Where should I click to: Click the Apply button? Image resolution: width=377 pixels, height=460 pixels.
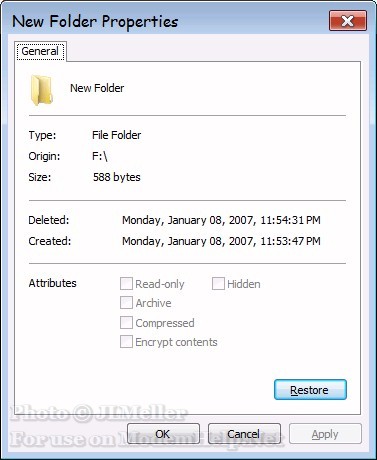coord(325,434)
